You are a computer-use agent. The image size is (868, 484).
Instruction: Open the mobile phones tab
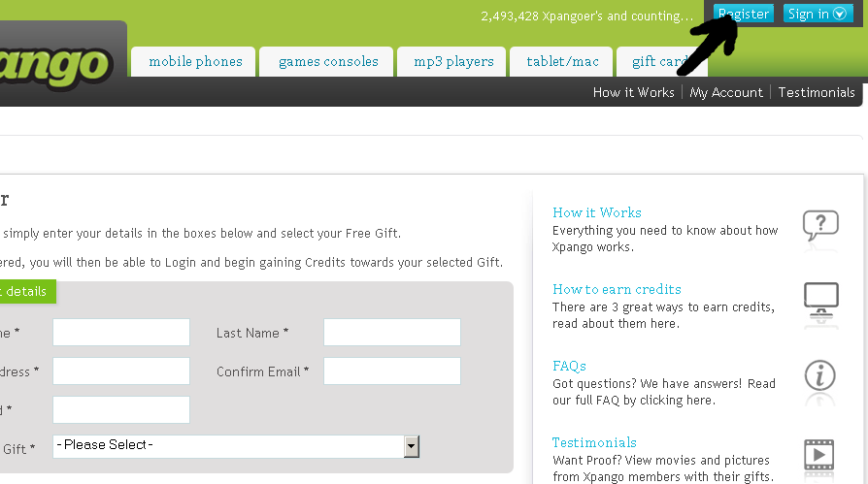tap(195, 62)
